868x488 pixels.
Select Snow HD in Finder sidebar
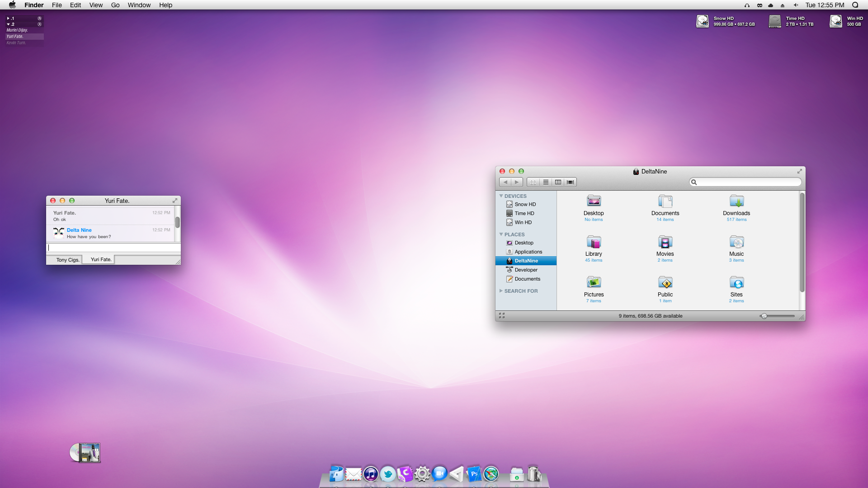526,204
